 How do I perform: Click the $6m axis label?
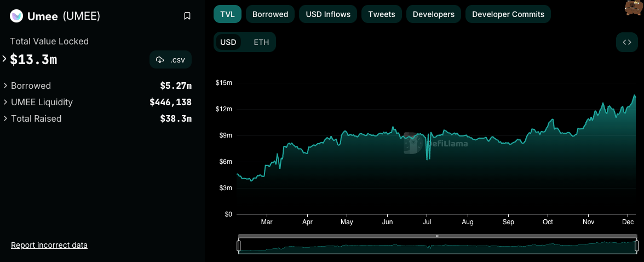[225, 162]
